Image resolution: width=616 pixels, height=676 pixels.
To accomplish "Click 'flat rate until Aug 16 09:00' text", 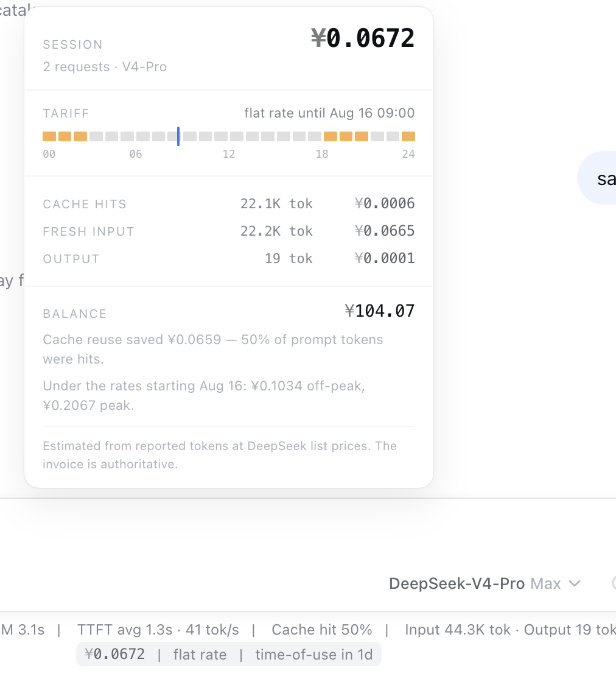I will point(329,113).
